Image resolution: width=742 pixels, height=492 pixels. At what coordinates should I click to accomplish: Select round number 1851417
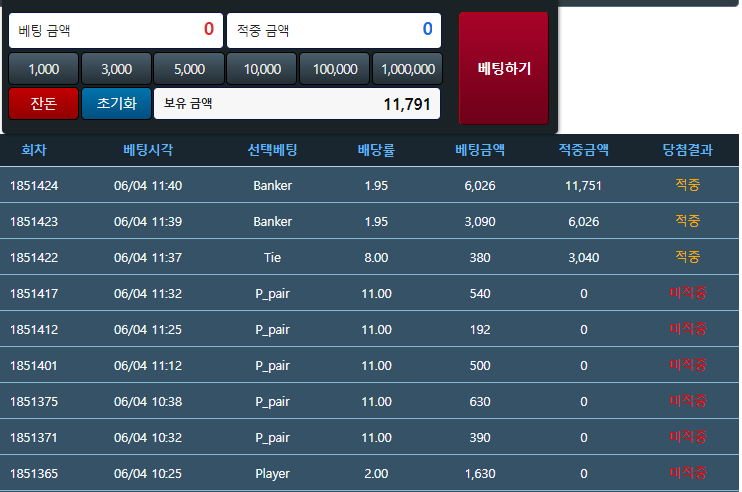[34, 293]
